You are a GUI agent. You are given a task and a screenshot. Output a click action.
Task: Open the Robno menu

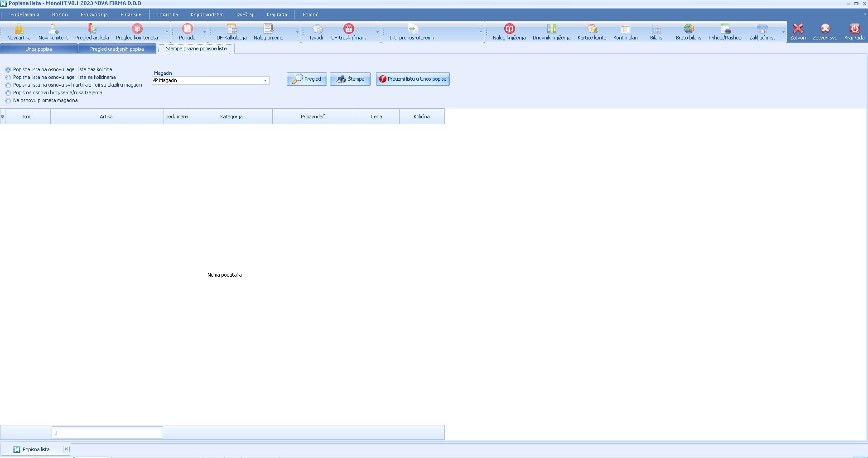click(x=60, y=15)
